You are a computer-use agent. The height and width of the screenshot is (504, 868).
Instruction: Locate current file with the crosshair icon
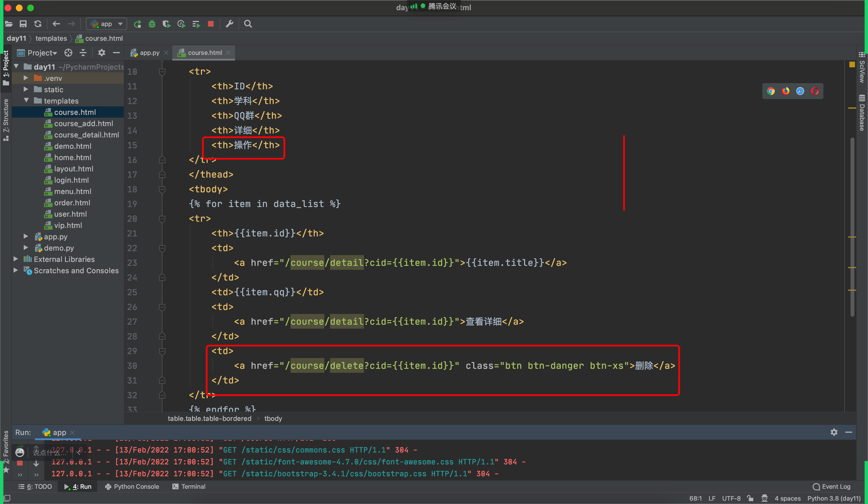click(x=68, y=53)
